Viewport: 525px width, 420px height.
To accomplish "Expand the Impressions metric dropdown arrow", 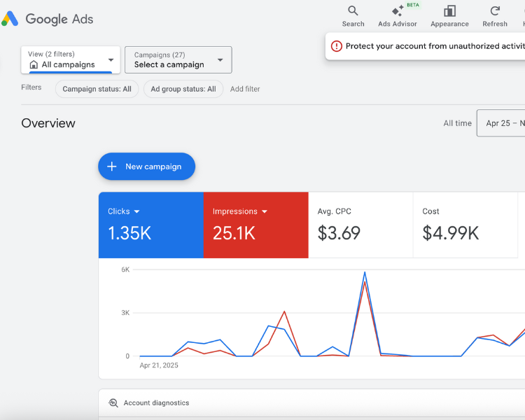I will [x=265, y=211].
